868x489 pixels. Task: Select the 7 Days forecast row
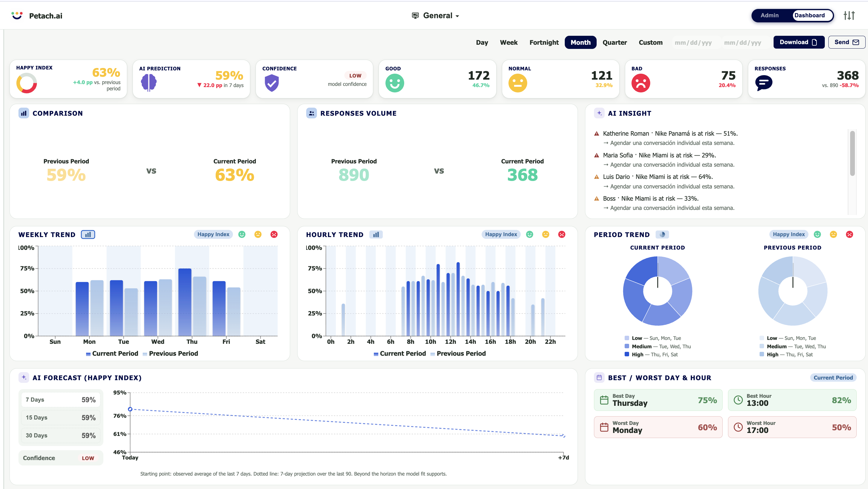tap(61, 400)
